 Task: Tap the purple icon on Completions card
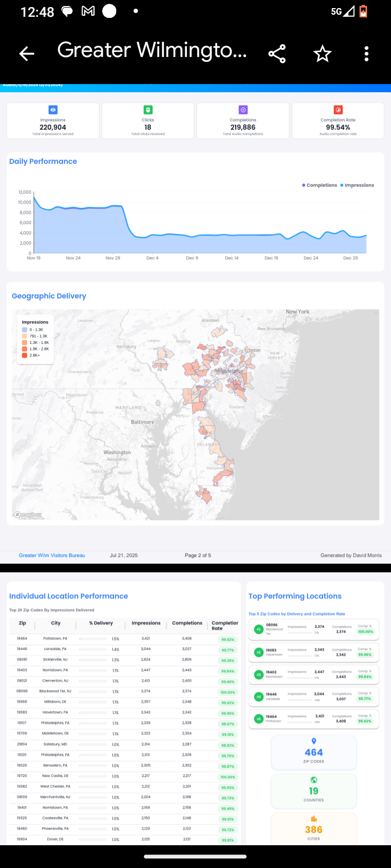pos(243,110)
